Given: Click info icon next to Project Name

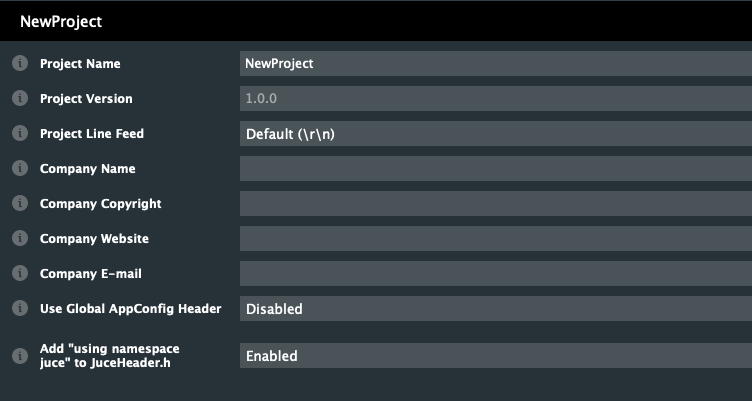Looking at the screenshot, I should 18,64.
